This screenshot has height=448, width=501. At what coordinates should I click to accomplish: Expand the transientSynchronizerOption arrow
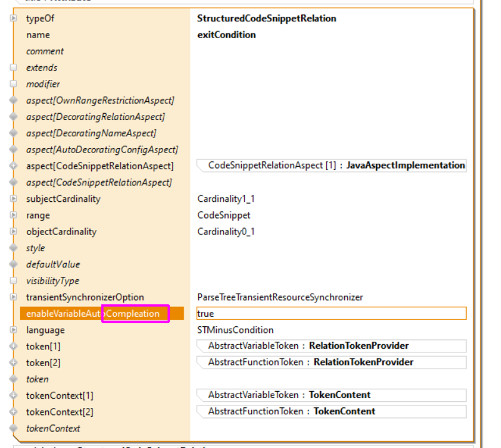pos(13,297)
